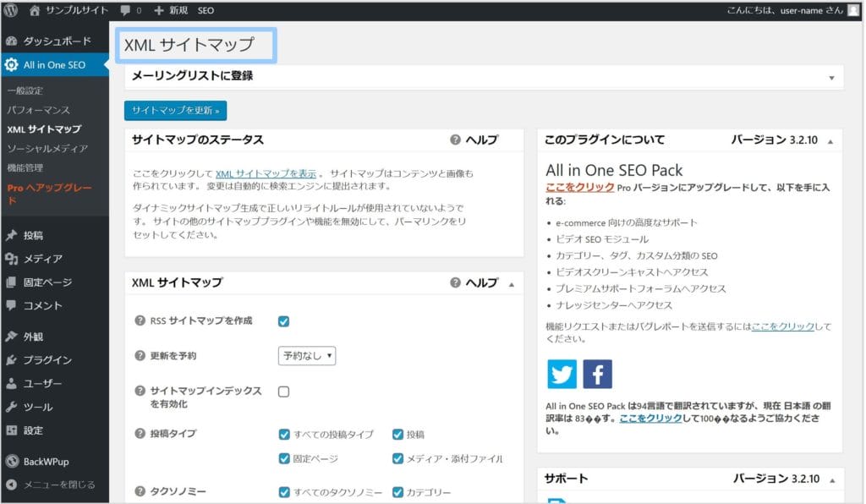Click the 新規 plus button
Viewport: 866px width, 504px height.
pyautogui.click(x=171, y=10)
